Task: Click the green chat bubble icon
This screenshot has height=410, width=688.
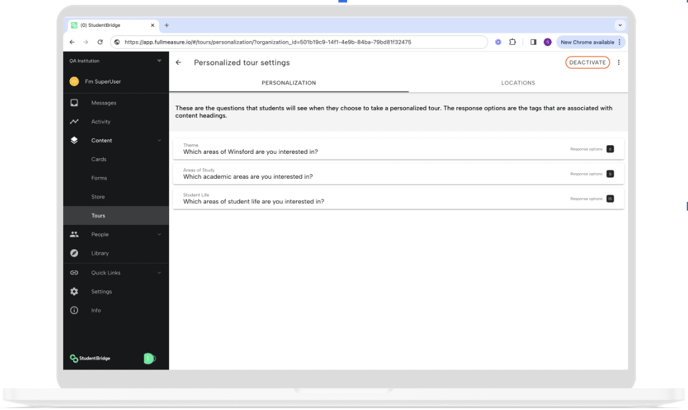Action: coord(150,358)
